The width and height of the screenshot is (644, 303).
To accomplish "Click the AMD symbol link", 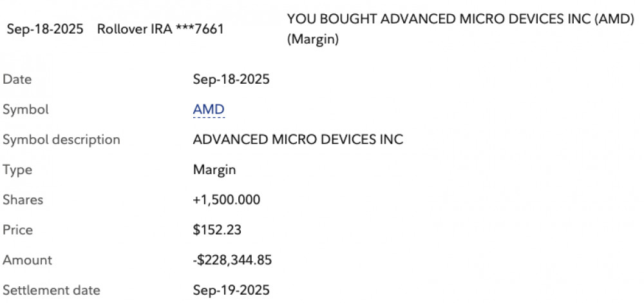I will (209, 110).
